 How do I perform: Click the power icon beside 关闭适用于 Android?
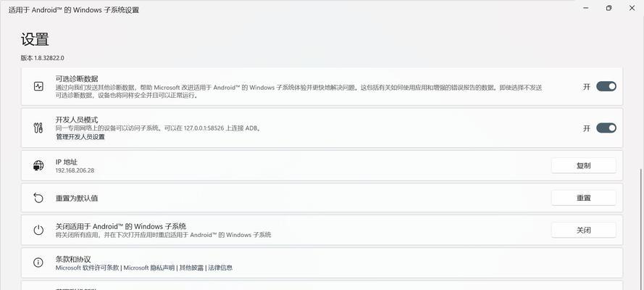38,230
